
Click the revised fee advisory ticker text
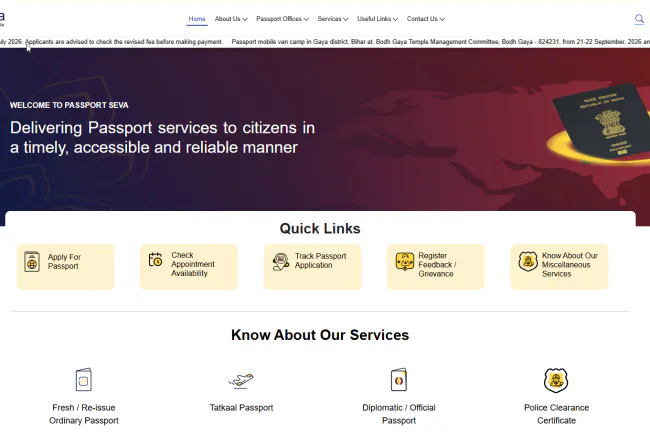(111, 42)
